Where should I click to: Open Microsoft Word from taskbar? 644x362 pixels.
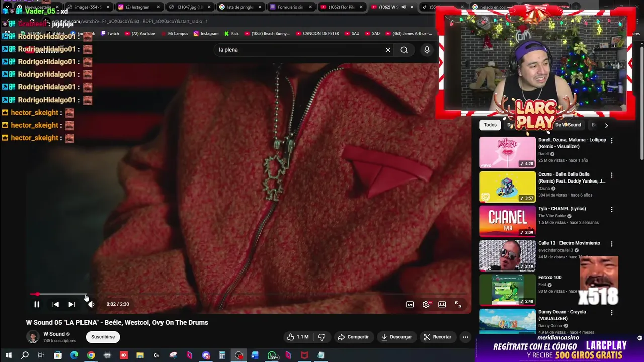[255, 355]
